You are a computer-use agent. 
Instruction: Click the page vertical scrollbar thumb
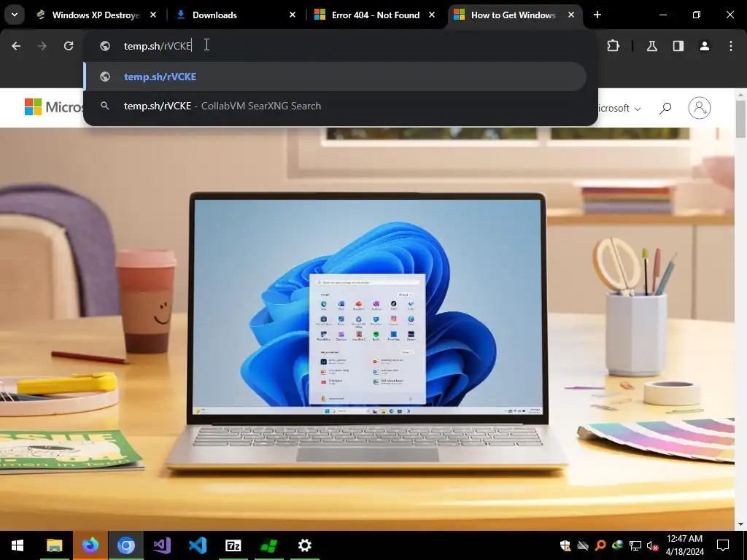click(x=741, y=118)
